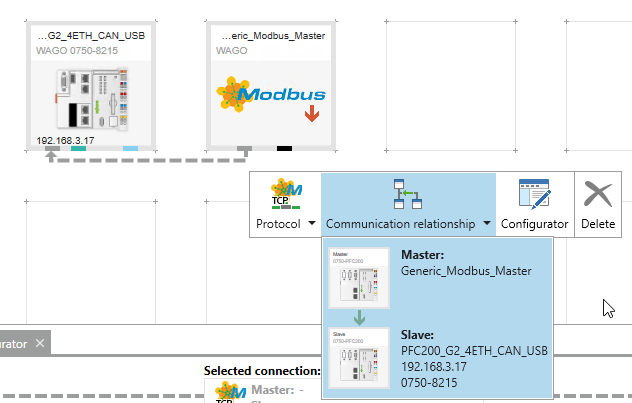Click the Master device thumbnail in popup
632x403 pixels.
click(359, 278)
